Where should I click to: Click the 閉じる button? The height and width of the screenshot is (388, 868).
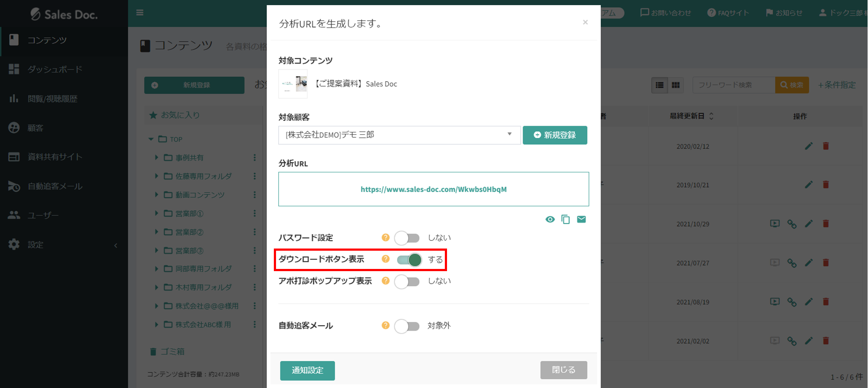564,370
